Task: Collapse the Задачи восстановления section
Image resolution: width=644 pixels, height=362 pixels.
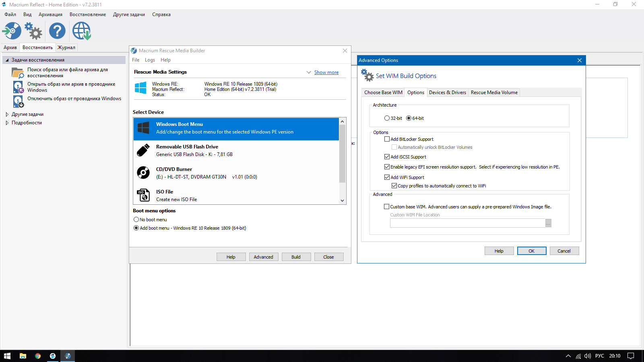Action: tap(7, 60)
